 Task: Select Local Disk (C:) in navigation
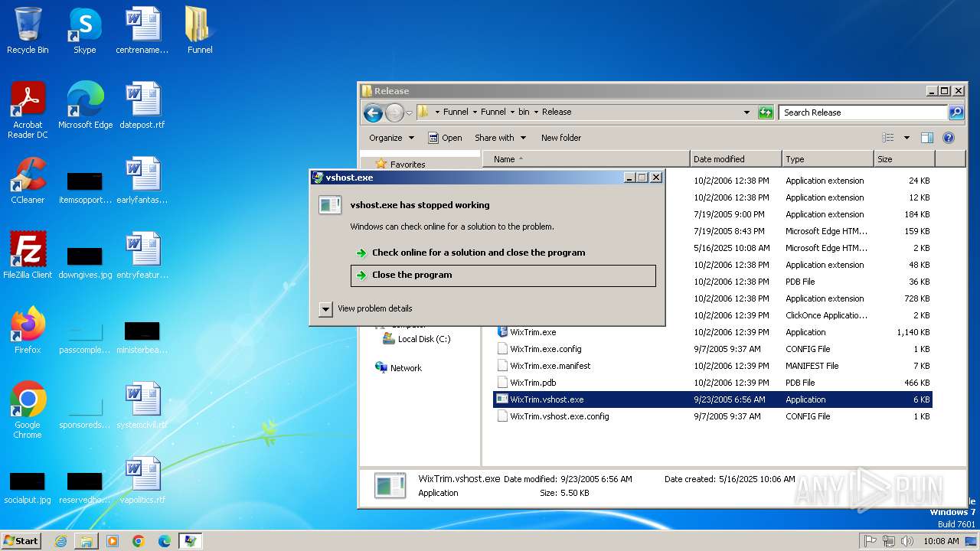click(x=423, y=339)
